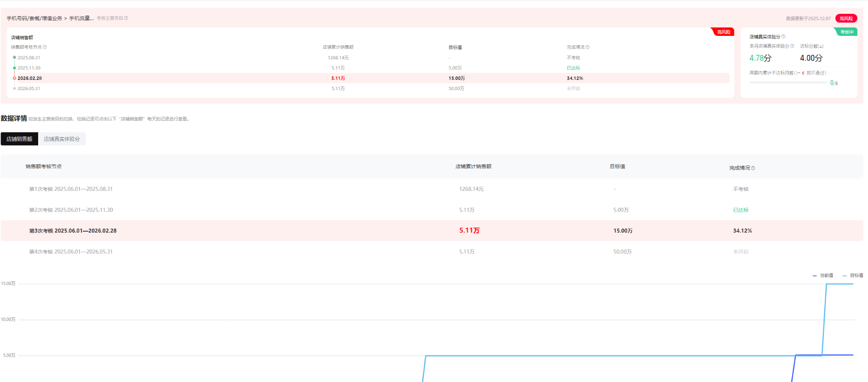Click the green 已达标 status in details table
The height and width of the screenshot is (382, 868).
click(x=741, y=210)
